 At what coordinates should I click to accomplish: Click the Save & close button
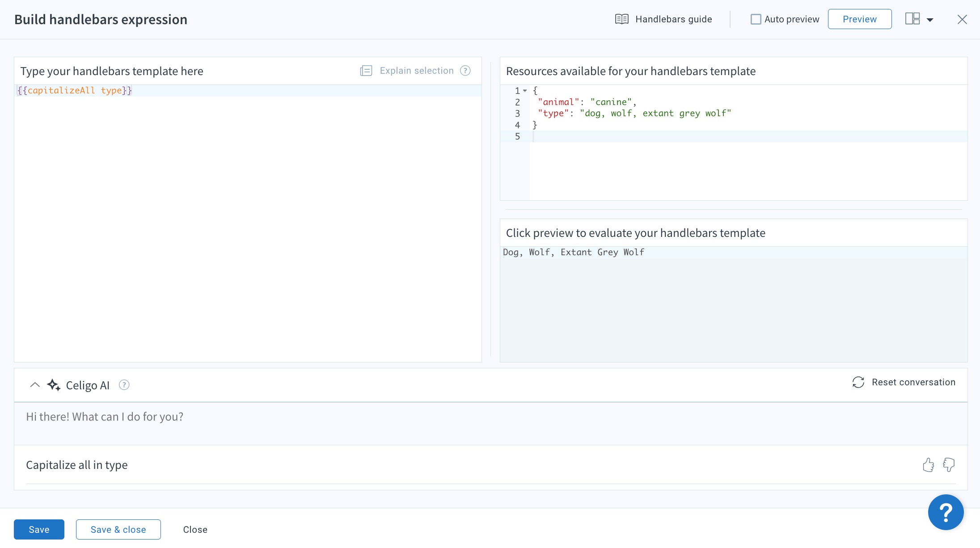click(x=118, y=529)
